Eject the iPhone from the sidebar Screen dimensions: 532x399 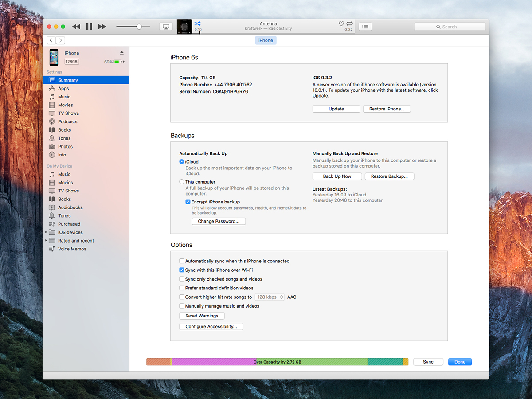pos(122,53)
